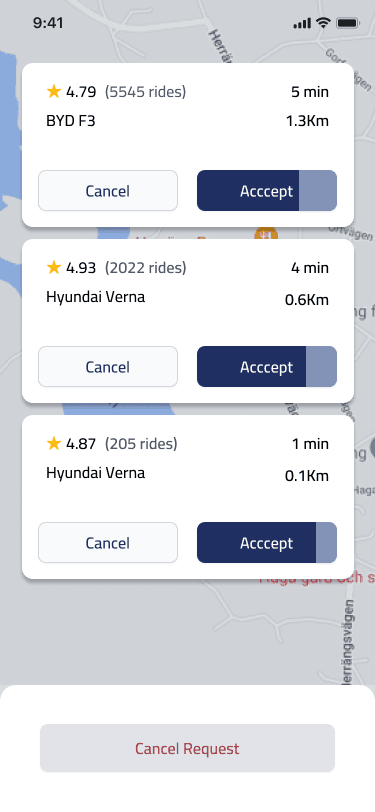Click the star icon beside 4.87 rating
Viewport: 375px width, 812px height.
coord(54,443)
